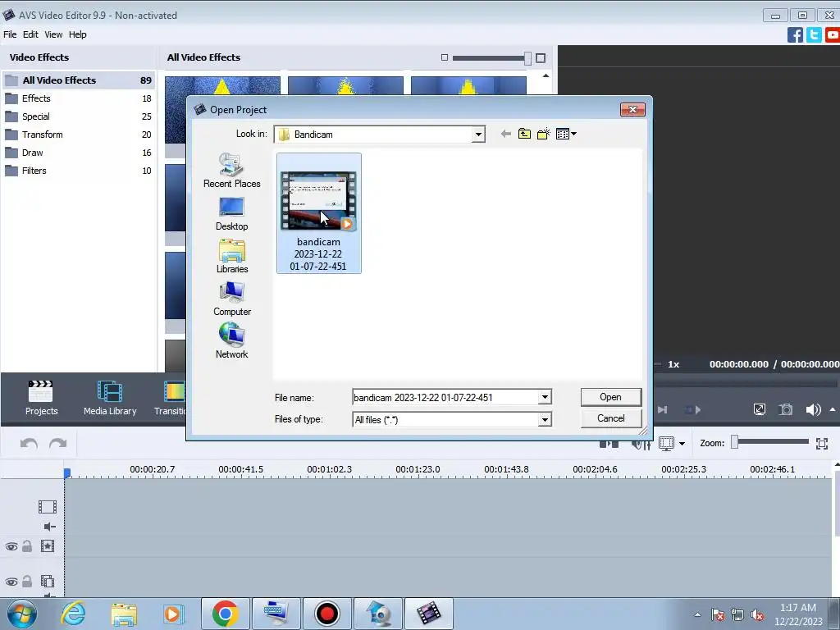Expand the Files of type dropdown
Screen dimensions: 840x630
545,419
